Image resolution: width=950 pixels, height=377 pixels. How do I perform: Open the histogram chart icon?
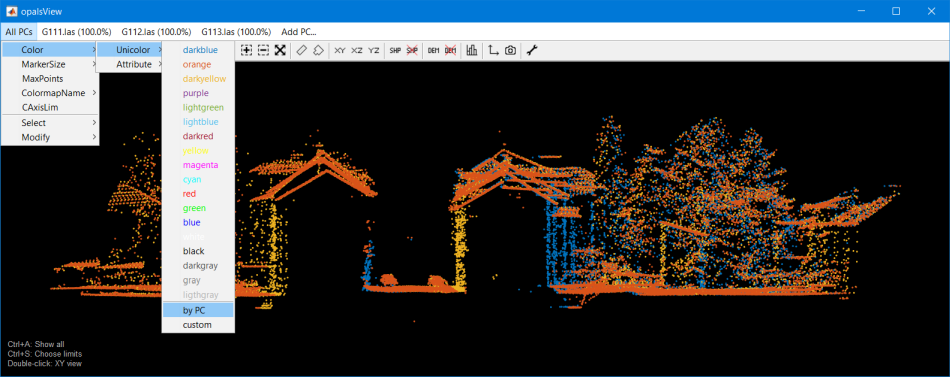click(471, 50)
